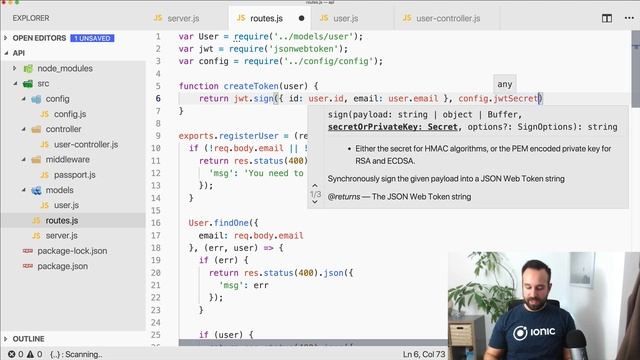This screenshot has height=360, width=640.
Task: Click User.findOne on line 16
Action: (x=219, y=223)
